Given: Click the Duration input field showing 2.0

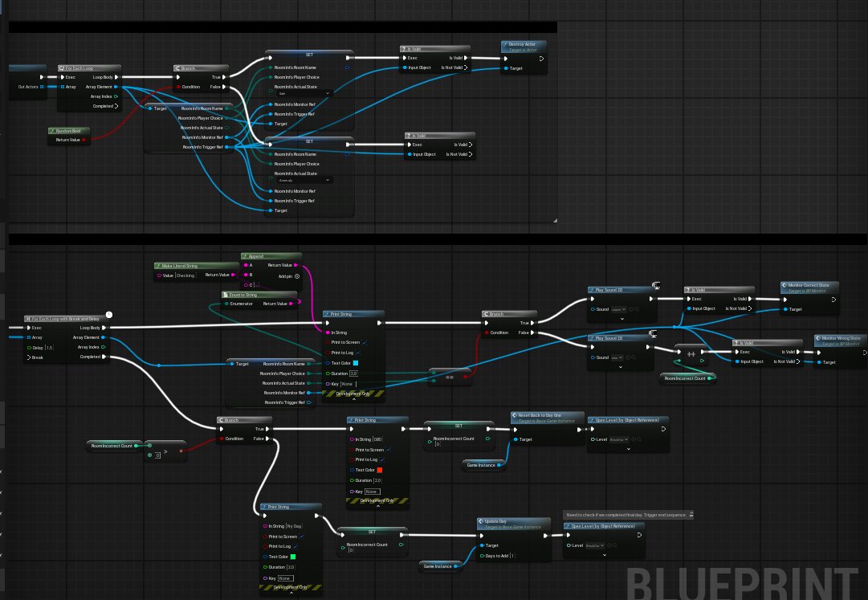Looking at the screenshot, I should pos(353,373).
